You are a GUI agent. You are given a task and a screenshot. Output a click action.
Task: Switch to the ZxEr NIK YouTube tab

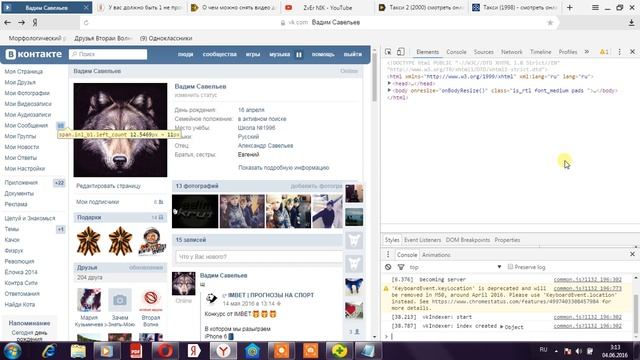(327, 7)
